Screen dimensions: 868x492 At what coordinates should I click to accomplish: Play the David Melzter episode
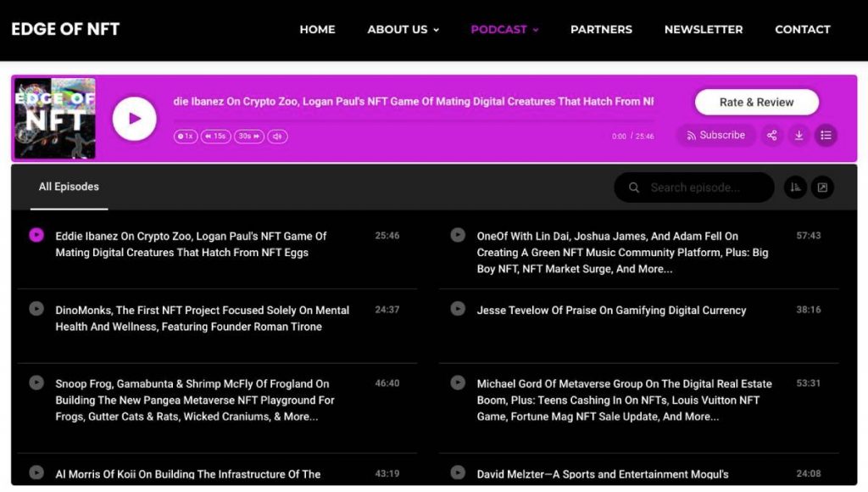click(x=458, y=472)
